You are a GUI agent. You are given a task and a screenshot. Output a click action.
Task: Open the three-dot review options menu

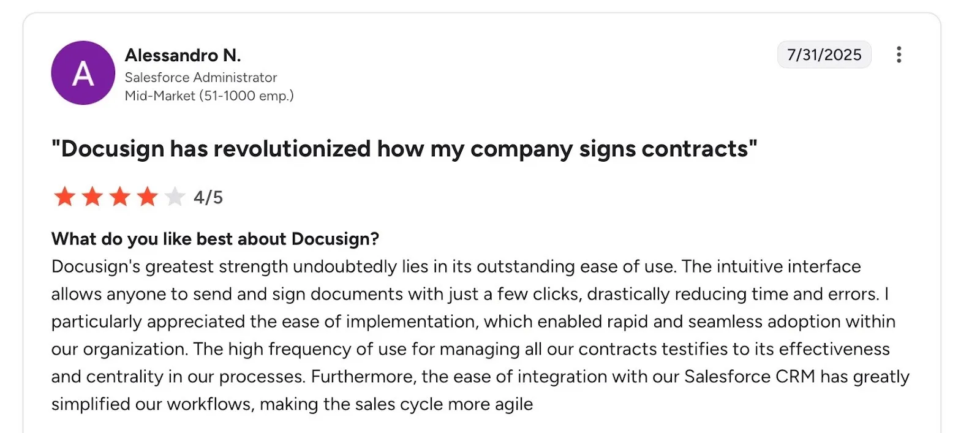click(899, 55)
